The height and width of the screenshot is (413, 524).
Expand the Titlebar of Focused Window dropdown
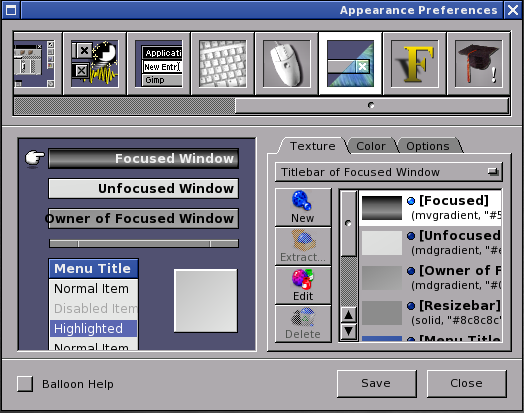point(389,172)
